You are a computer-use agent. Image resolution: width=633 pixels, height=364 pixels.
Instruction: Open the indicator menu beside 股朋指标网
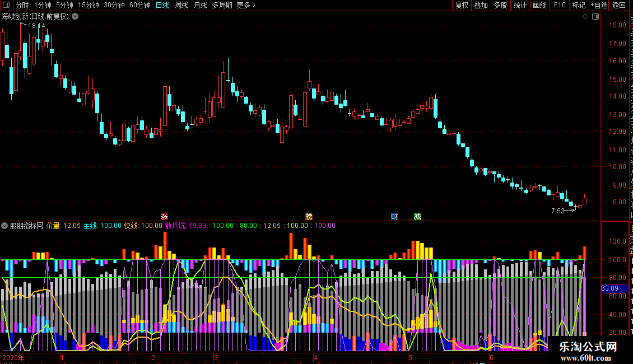point(4,226)
